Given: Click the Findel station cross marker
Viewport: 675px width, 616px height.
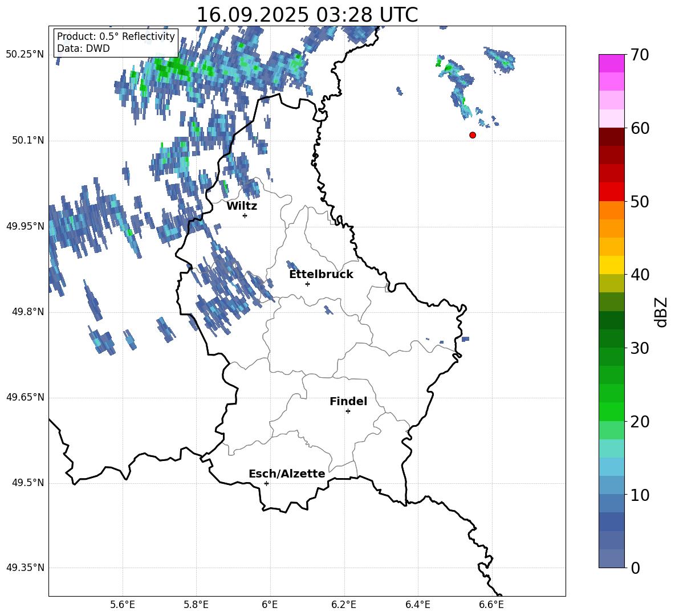Looking at the screenshot, I should pyautogui.click(x=348, y=411).
